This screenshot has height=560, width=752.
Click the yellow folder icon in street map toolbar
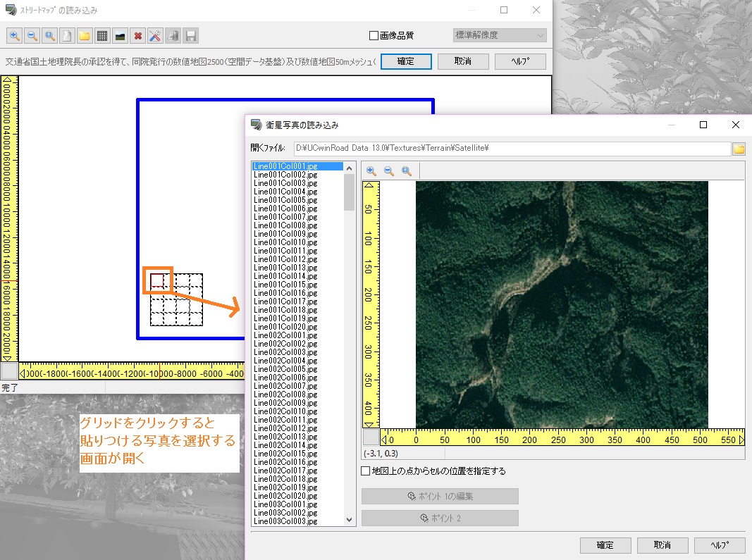coord(85,35)
